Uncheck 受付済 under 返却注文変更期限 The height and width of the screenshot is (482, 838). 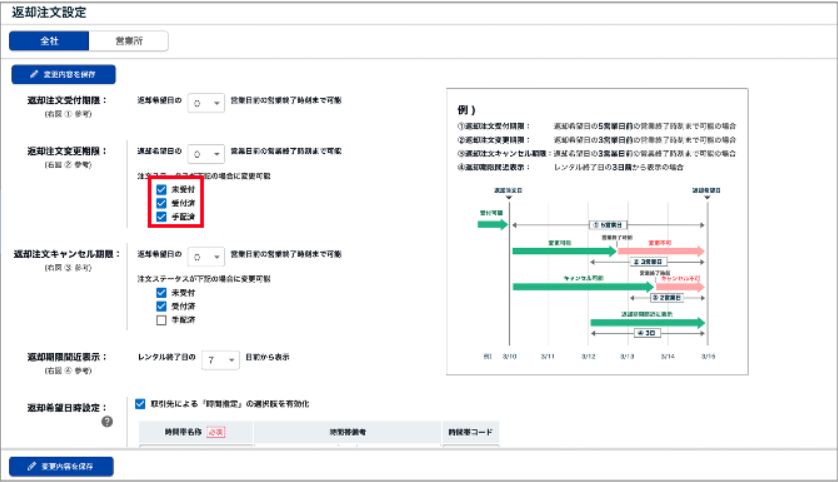(x=161, y=202)
